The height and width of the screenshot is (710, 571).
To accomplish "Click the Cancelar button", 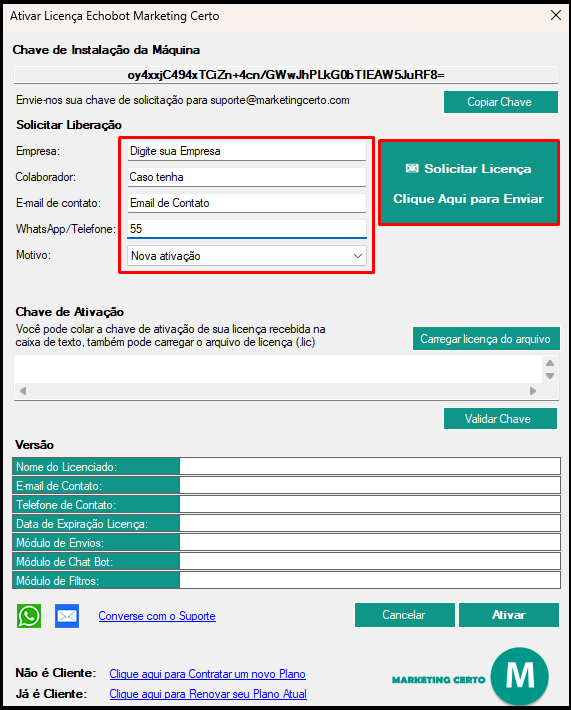I will tap(404, 615).
